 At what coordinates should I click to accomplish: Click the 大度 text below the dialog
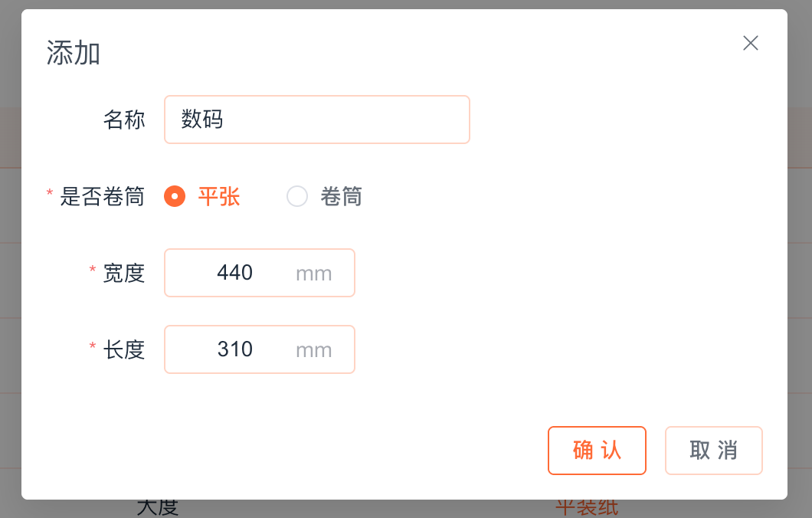(157, 508)
